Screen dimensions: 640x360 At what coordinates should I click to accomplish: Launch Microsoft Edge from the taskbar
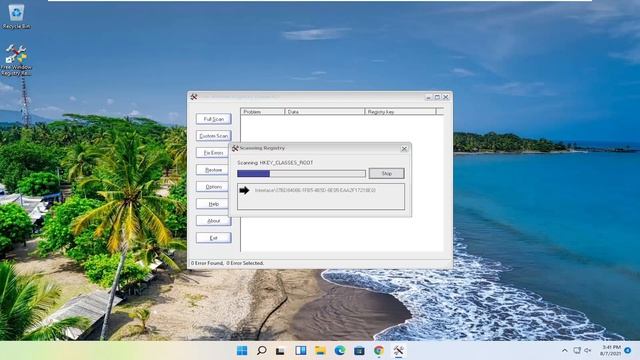point(340,351)
